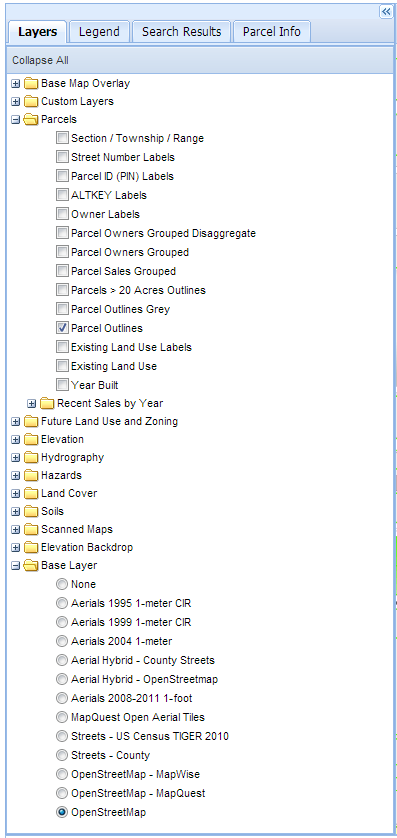Check Existing Land Use Labels layer
The width and height of the screenshot is (397, 838).
pyautogui.click(x=63, y=347)
